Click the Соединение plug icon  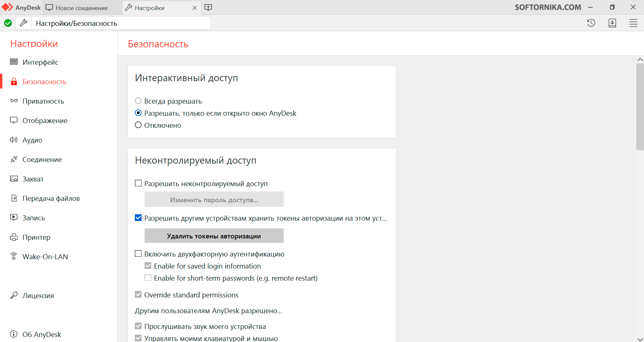click(14, 159)
